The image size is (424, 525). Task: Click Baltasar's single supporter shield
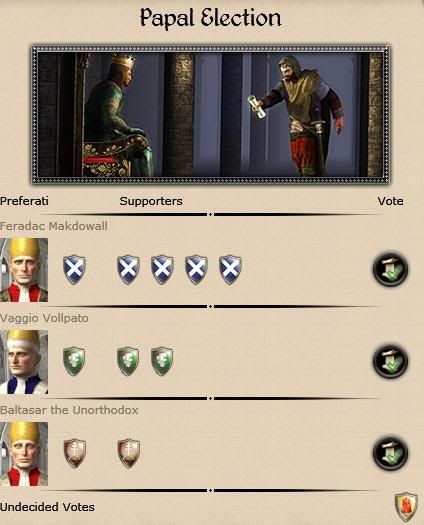129,453
